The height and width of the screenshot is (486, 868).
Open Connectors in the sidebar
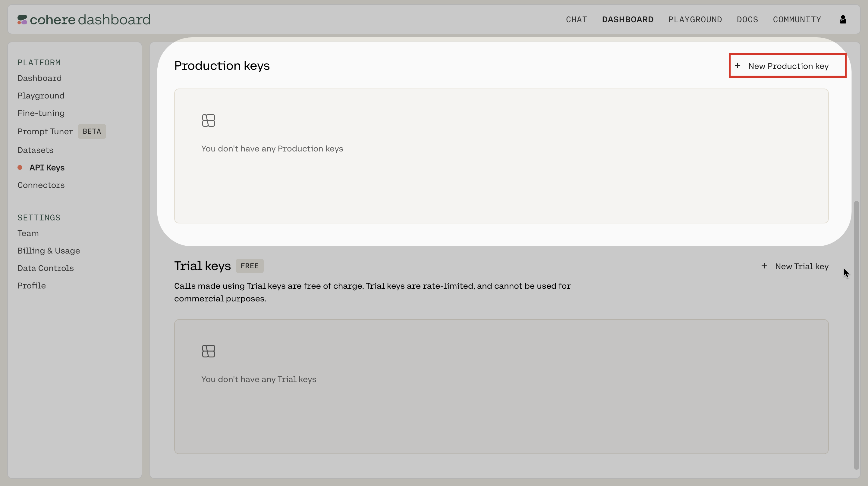[x=41, y=185]
